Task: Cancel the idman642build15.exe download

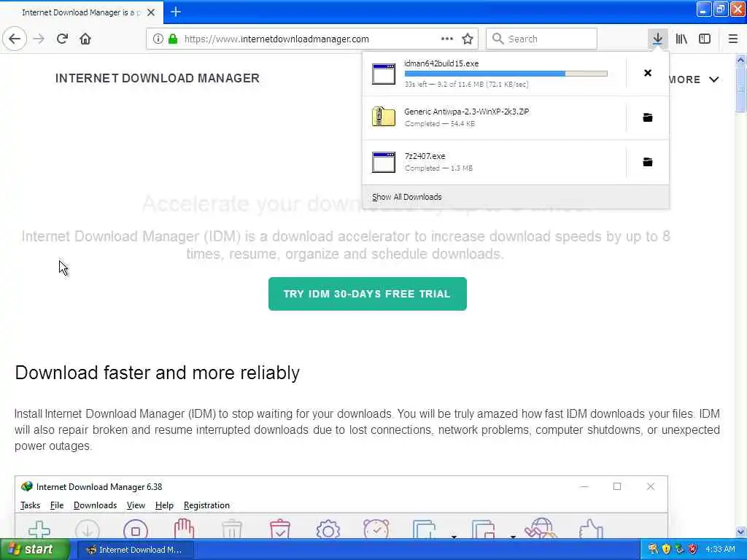Action: (648, 73)
